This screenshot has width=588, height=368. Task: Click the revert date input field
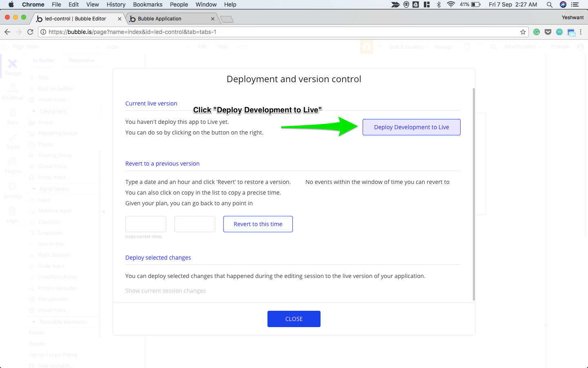[146, 224]
